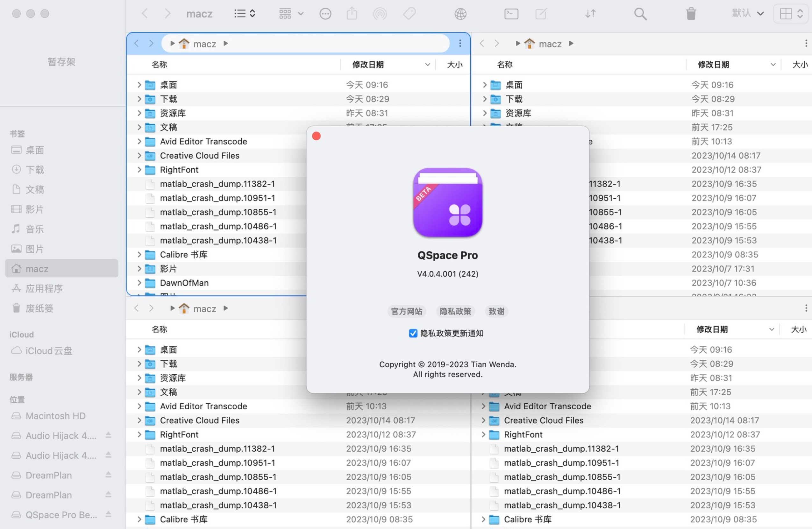Go forward in the top-left pane
Screen dimensions: 812x529
(152, 43)
